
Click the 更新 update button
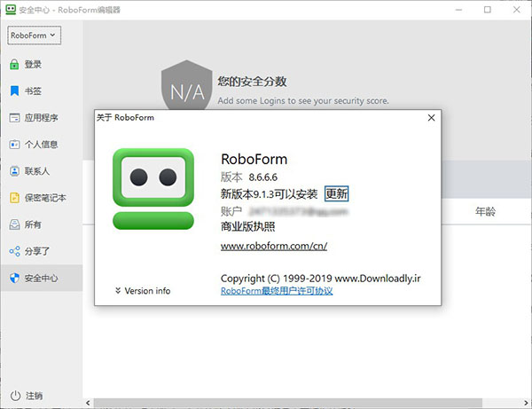click(x=336, y=193)
